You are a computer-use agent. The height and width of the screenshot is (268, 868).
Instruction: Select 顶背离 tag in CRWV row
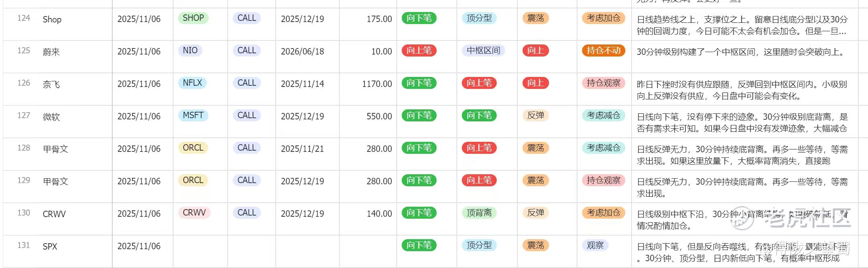coord(479,213)
